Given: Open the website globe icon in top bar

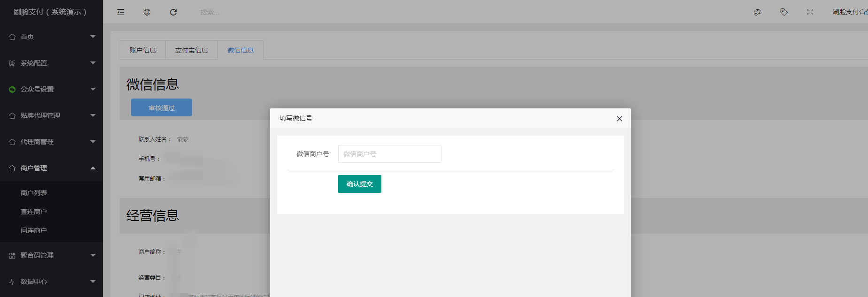Looking at the screenshot, I should click(147, 12).
